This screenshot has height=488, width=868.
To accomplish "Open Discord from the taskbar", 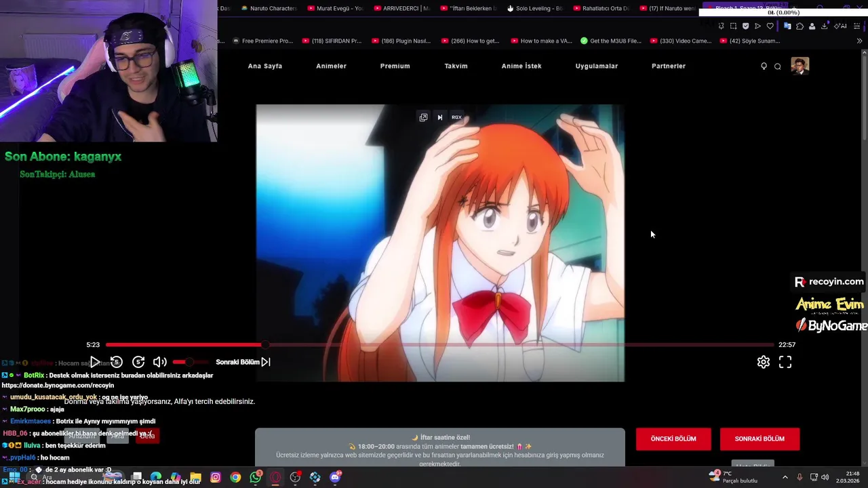I will point(335,477).
